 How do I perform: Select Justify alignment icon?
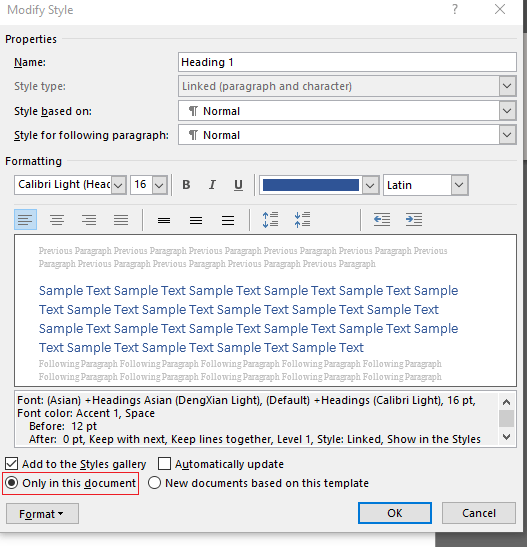tap(121, 220)
